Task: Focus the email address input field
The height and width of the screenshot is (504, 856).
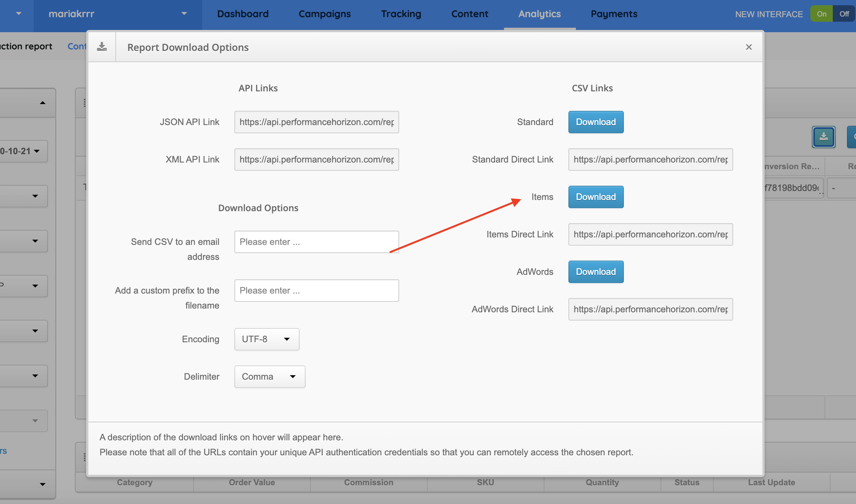Action: 316,242
